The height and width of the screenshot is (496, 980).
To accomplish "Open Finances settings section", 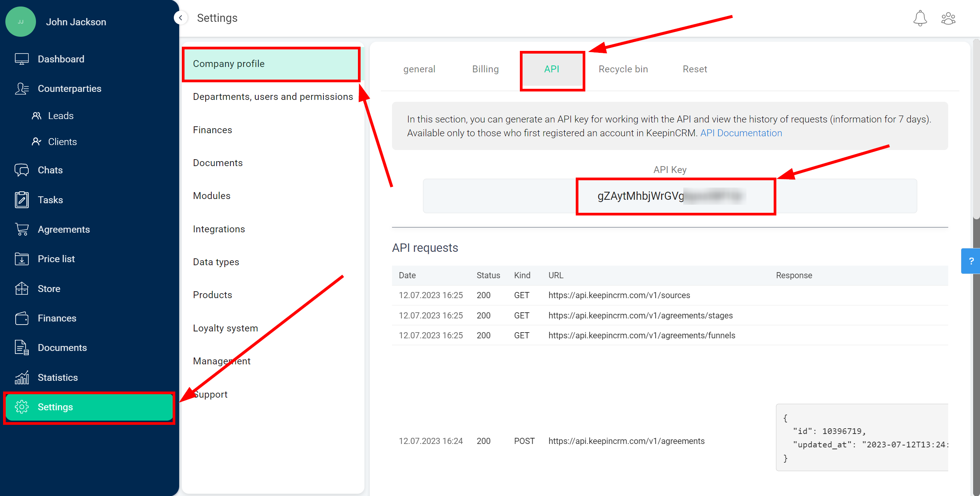I will [x=212, y=130].
